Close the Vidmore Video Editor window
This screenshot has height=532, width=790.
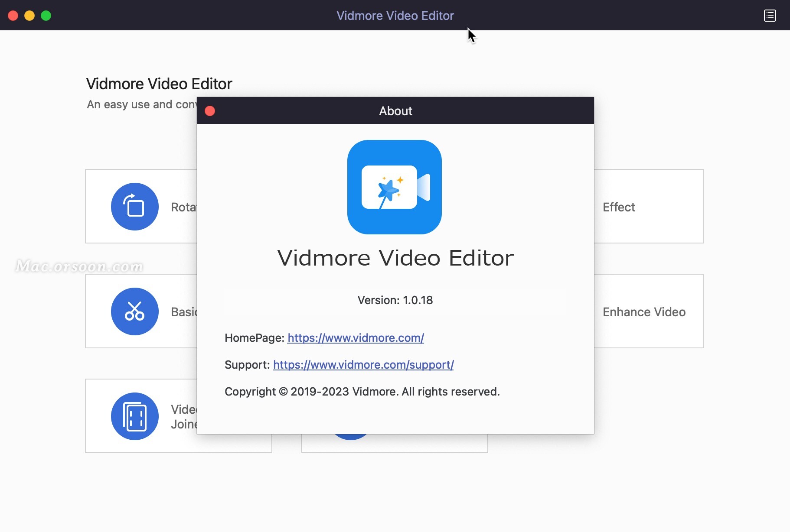coord(13,15)
